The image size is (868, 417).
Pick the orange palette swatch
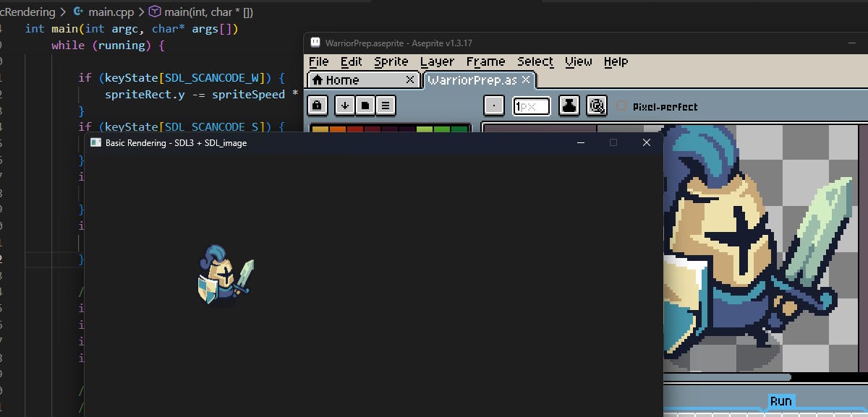point(337,130)
